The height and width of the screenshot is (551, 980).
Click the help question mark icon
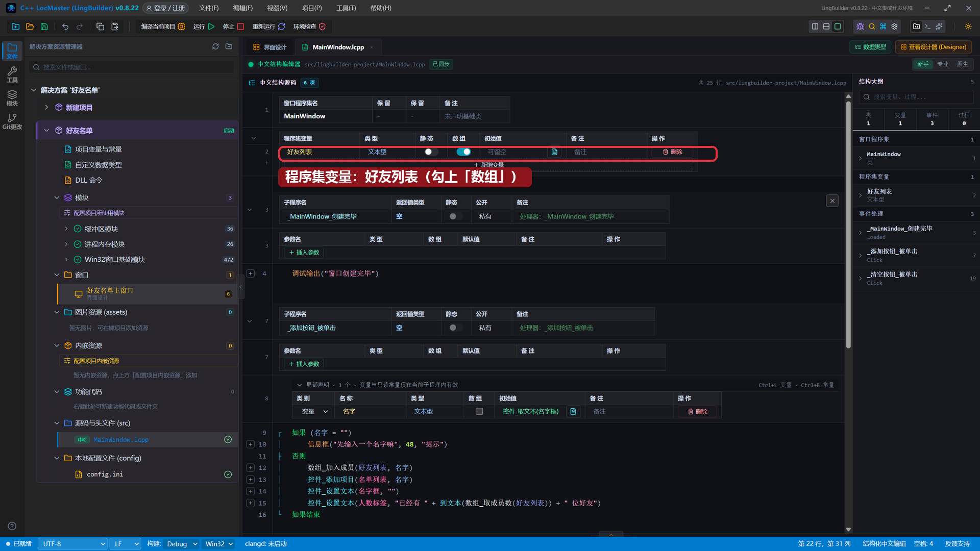(x=12, y=526)
